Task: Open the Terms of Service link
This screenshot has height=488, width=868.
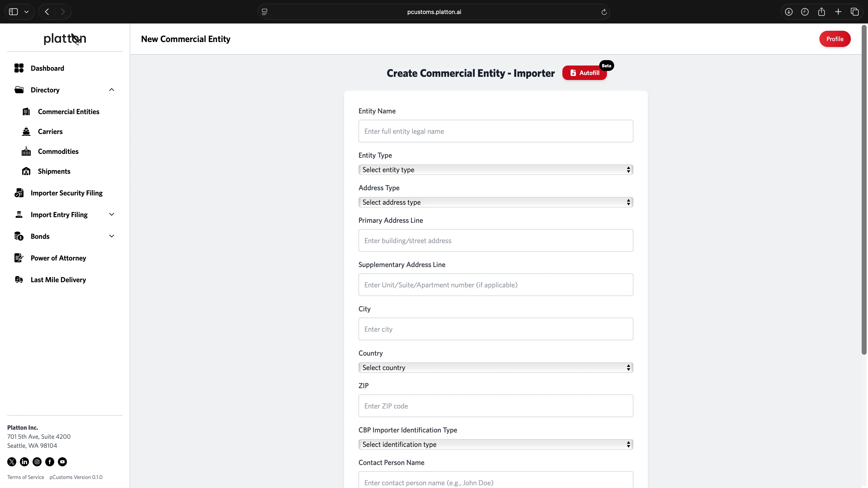Action: [26, 477]
